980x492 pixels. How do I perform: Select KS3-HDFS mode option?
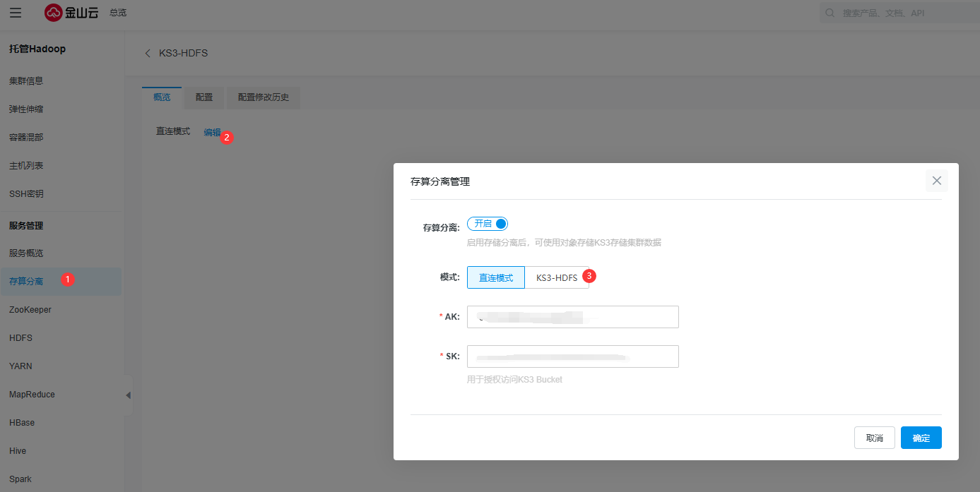(556, 278)
